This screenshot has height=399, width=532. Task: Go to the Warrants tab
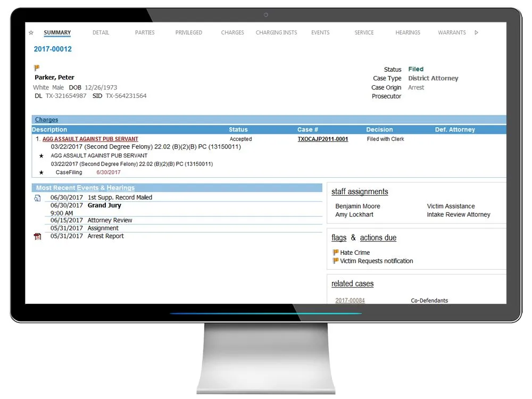coord(452,33)
